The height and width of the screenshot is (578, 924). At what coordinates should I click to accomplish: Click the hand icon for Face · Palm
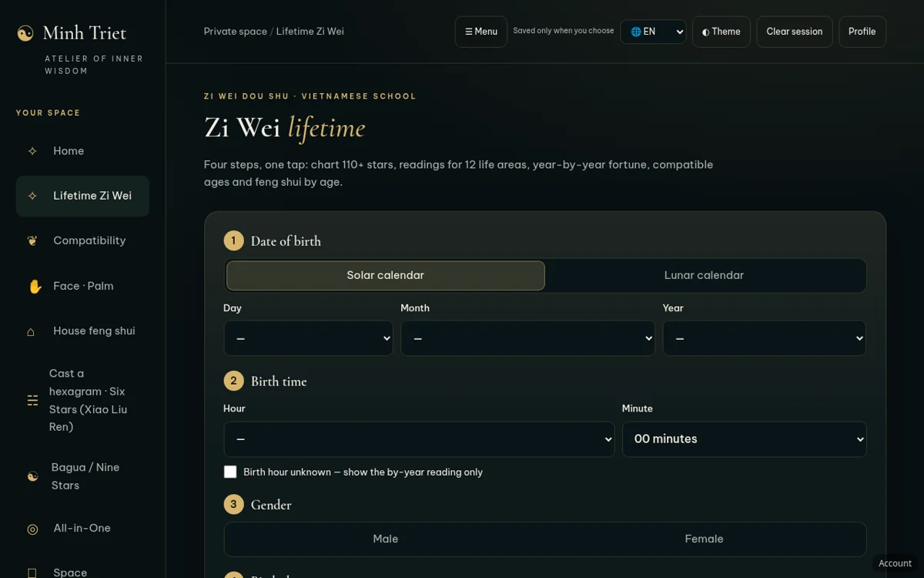pos(35,286)
